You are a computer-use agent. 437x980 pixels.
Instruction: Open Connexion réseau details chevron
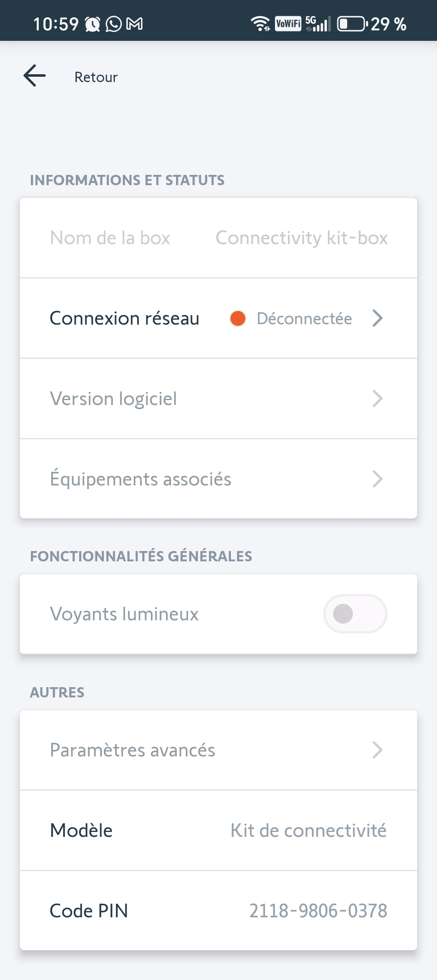[377, 318]
